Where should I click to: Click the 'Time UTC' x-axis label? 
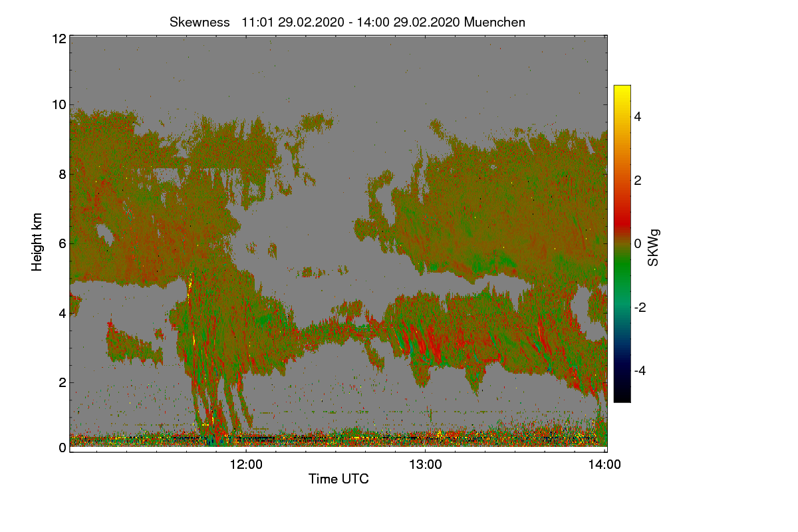click(338, 479)
